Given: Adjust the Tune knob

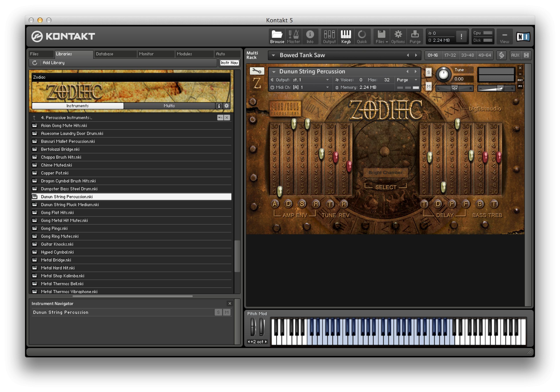Looking at the screenshot, I should pos(443,74).
